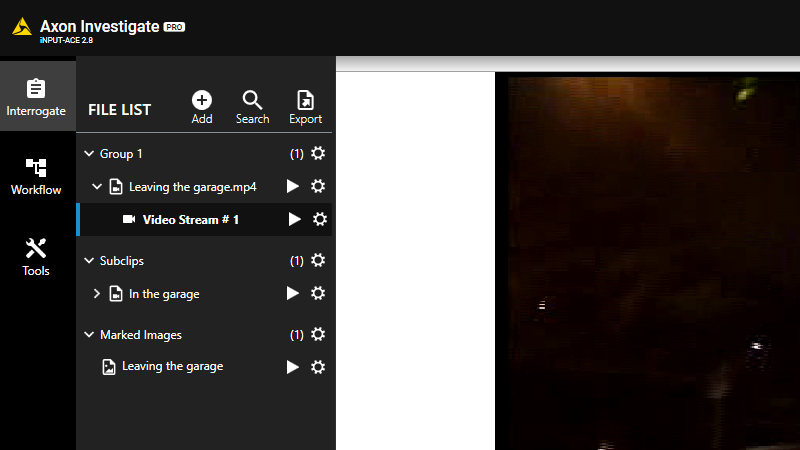Click the Group 1 label

(121, 154)
